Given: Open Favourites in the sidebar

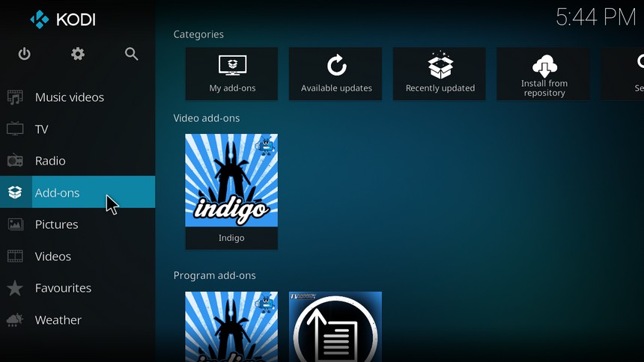Looking at the screenshot, I should 78,288.
